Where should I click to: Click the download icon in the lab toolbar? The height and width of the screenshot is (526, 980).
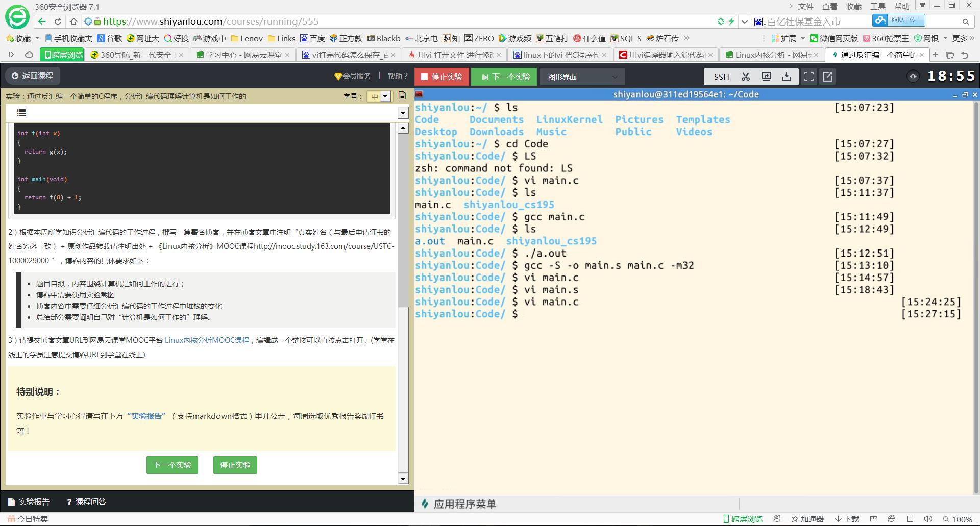tap(787, 77)
